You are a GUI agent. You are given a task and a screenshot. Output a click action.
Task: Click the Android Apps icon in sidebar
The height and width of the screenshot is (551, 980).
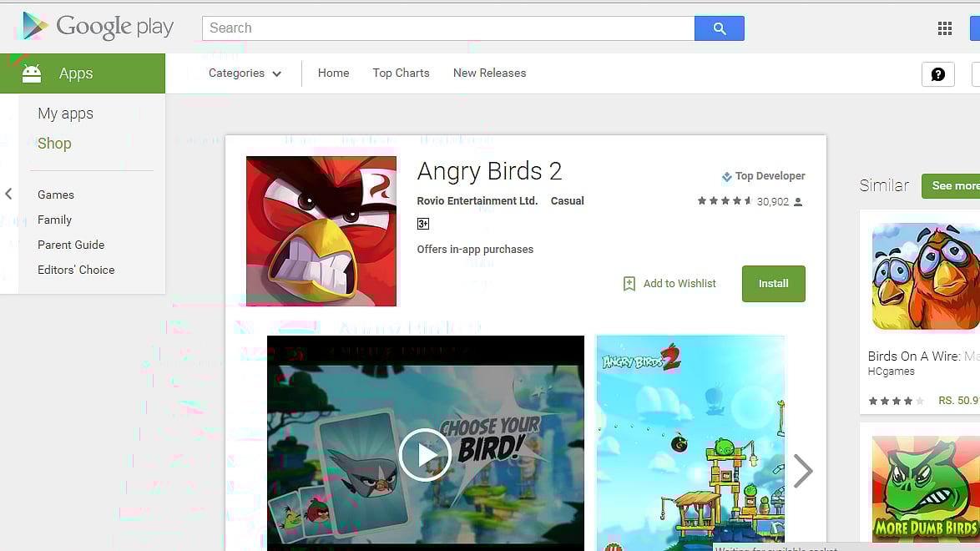pyautogui.click(x=32, y=73)
